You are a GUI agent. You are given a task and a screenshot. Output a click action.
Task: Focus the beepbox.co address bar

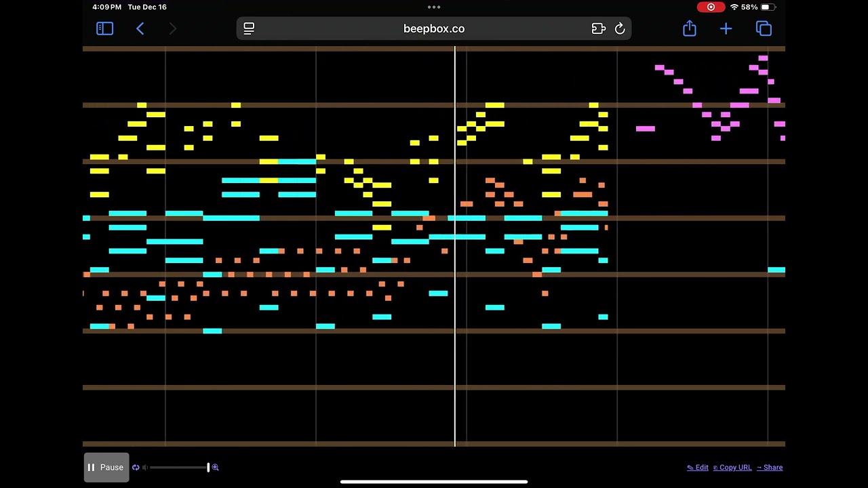click(434, 28)
